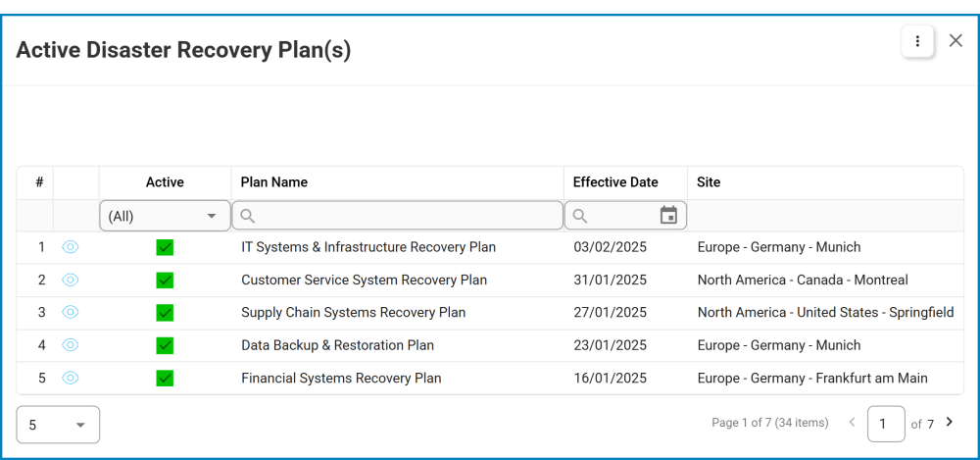Viewport: 980px width, 460px height.
Task: Click the Data Backup & Restoration Plan name
Action: [x=337, y=345]
